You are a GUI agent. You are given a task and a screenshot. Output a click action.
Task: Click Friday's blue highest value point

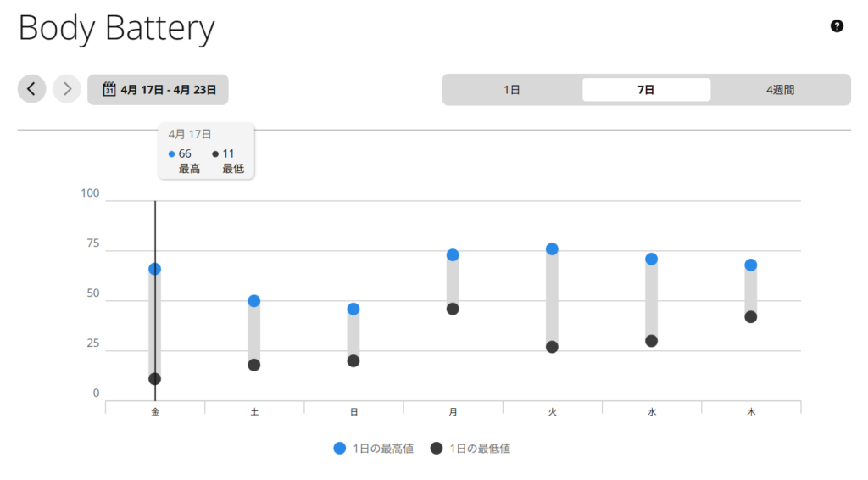[154, 269]
